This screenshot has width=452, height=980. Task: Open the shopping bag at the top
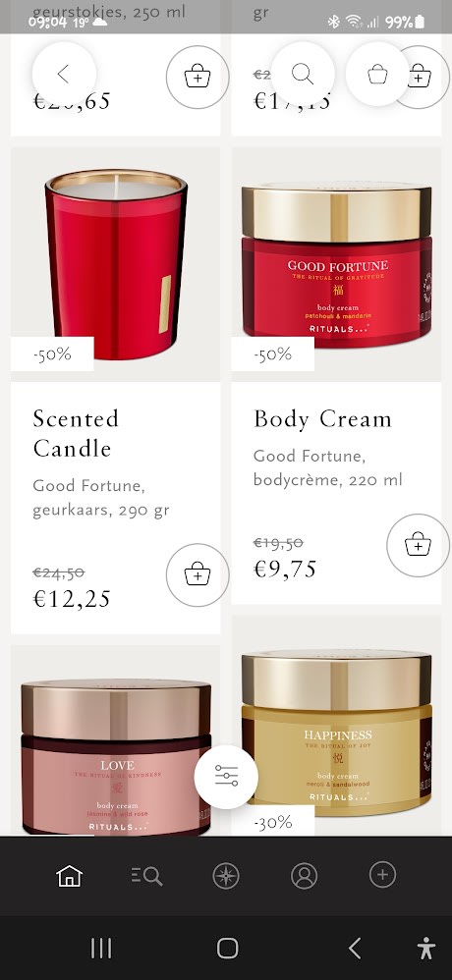(377, 74)
